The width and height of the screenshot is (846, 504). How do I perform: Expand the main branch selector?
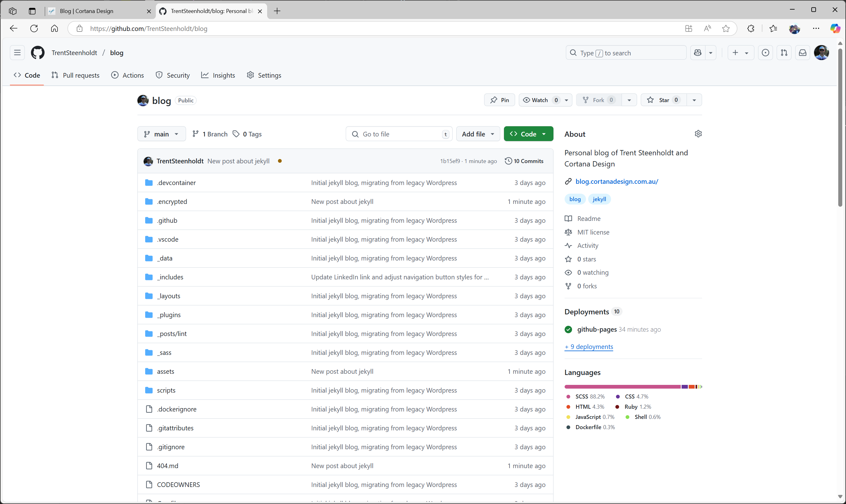click(161, 134)
